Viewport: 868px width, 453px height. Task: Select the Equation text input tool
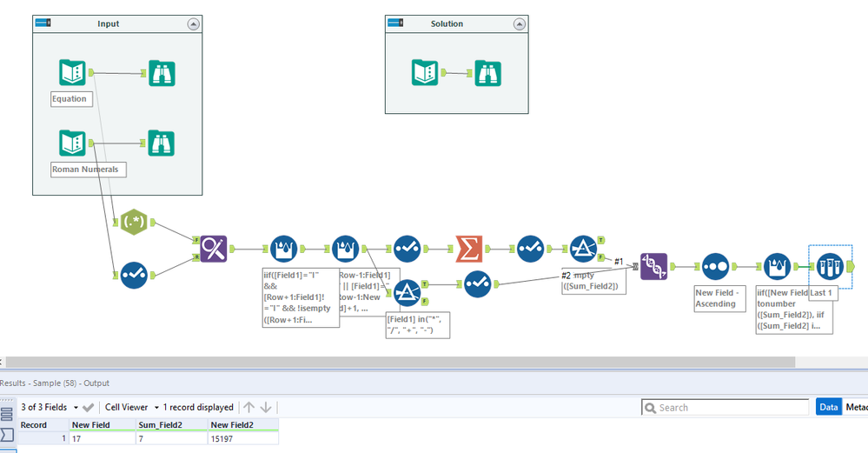[x=72, y=72]
